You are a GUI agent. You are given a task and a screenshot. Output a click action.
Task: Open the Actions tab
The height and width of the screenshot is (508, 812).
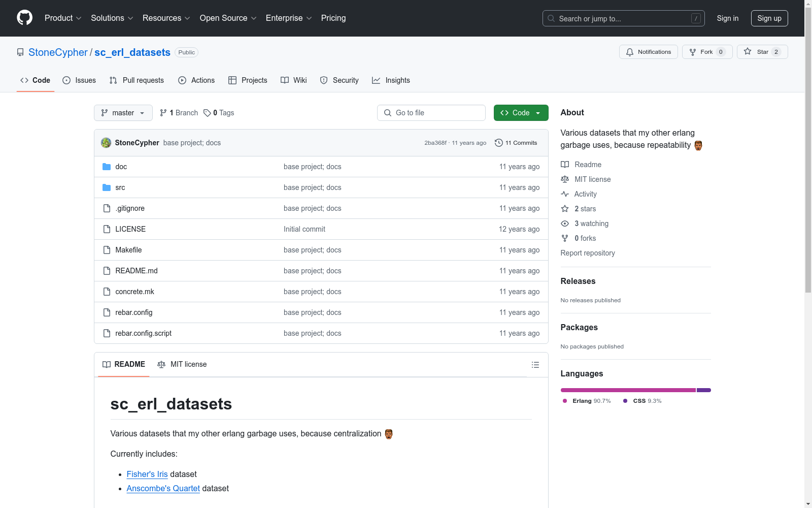click(x=196, y=80)
